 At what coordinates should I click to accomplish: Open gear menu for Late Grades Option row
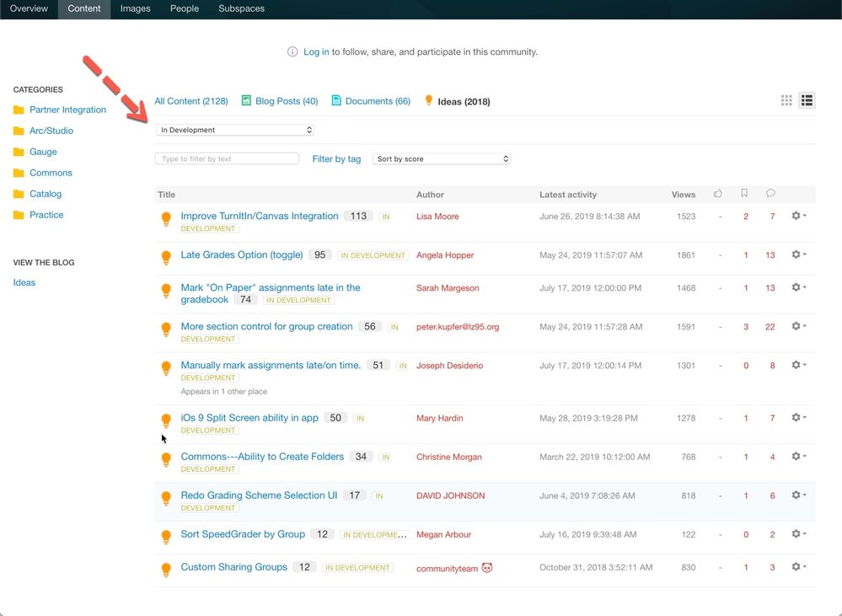(798, 254)
